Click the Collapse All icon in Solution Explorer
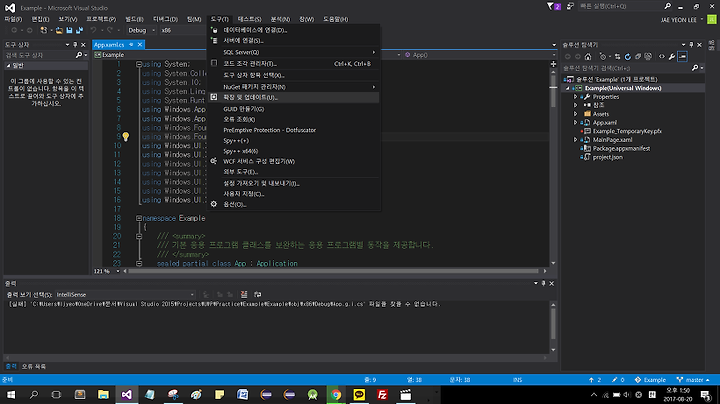Viewport: 720px width, 404px height. tap(638, 56)
